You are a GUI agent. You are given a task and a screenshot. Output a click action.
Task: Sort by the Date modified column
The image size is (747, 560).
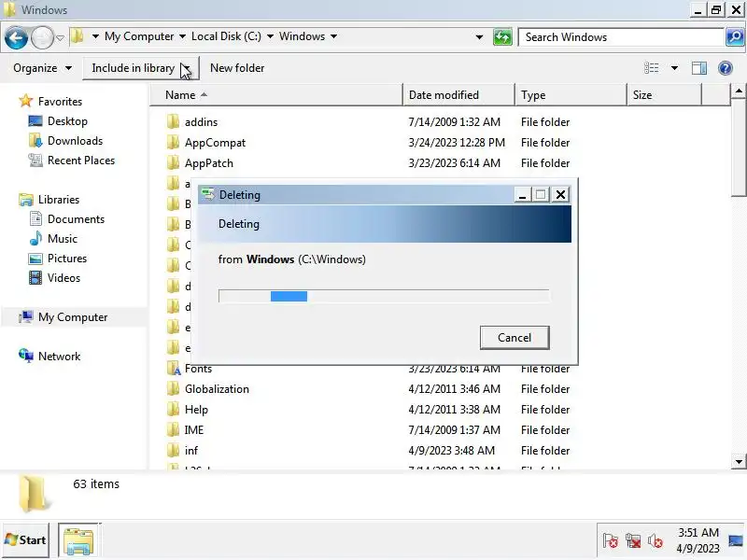coord(459,95)
